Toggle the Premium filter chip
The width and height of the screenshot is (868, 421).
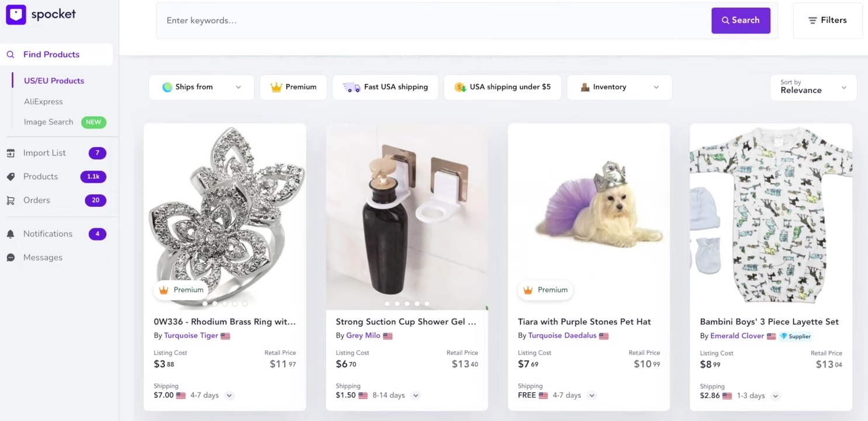[x=293, y=87]
